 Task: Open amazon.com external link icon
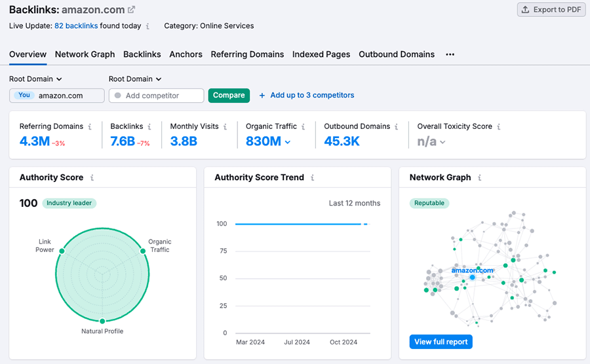[x=131, y=10]
